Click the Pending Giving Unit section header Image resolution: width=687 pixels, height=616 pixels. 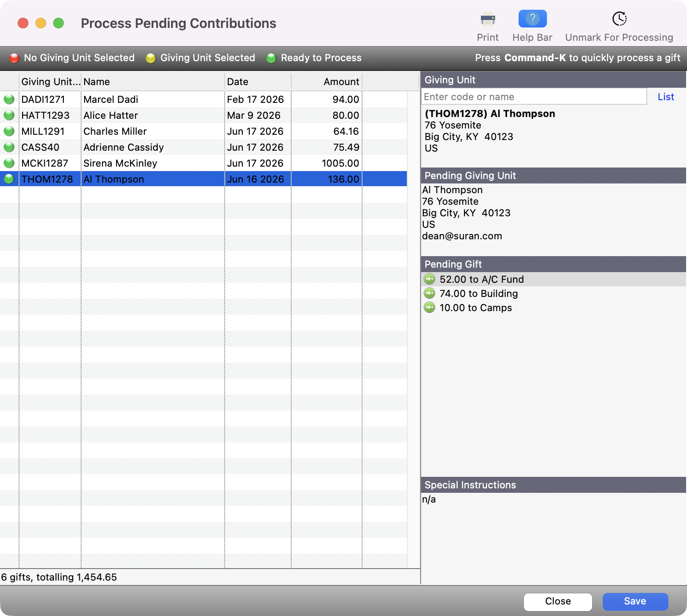554,175
